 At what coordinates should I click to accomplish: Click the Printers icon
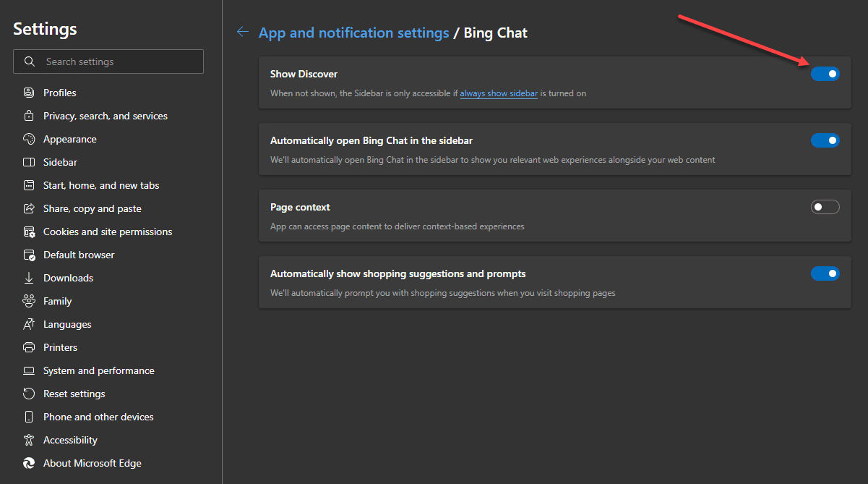pos(29,347)
